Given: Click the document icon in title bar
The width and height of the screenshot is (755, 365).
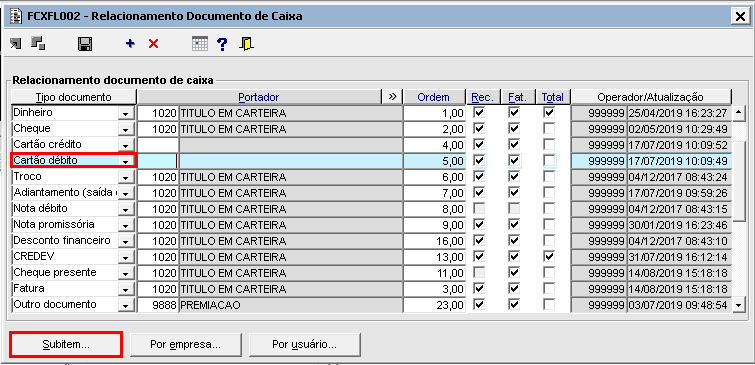Looking at the screenshot, I should coord(16,16).
